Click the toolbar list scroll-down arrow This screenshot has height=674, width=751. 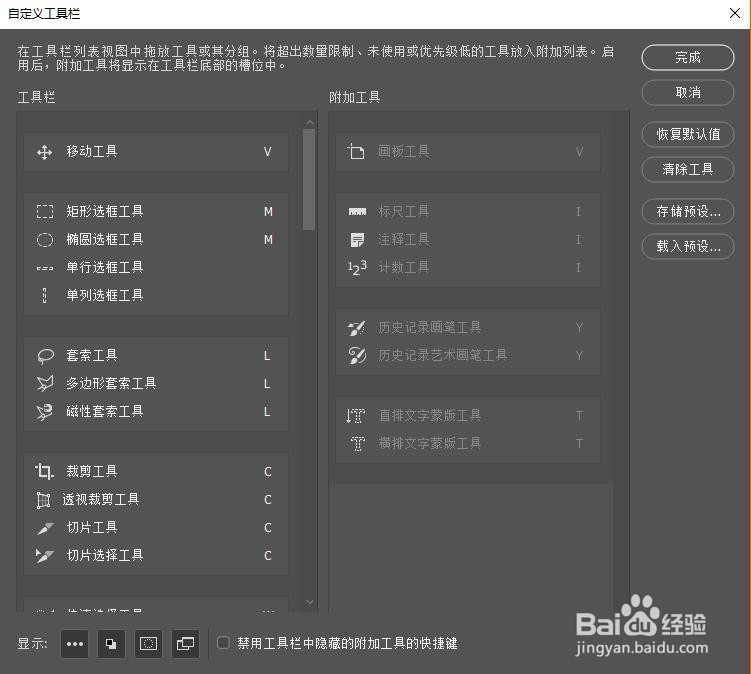coord(310,602)
